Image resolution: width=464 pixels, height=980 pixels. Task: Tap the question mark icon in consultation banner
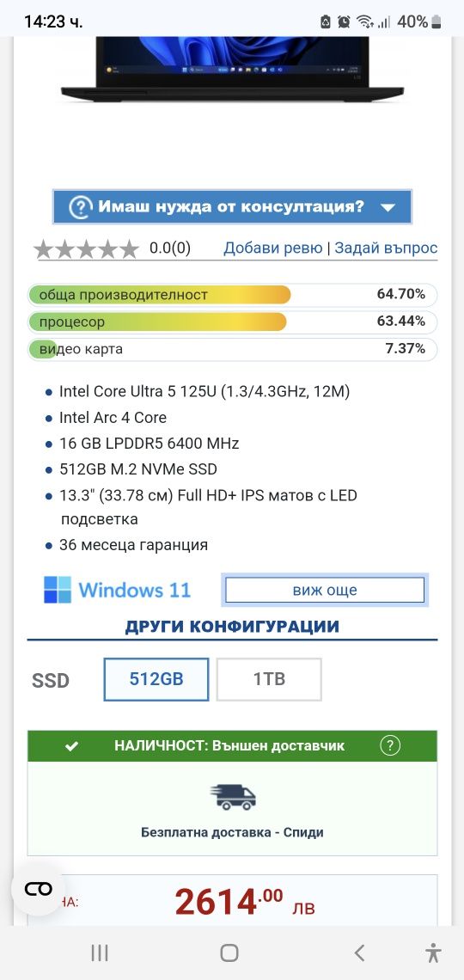pos(80,207)
